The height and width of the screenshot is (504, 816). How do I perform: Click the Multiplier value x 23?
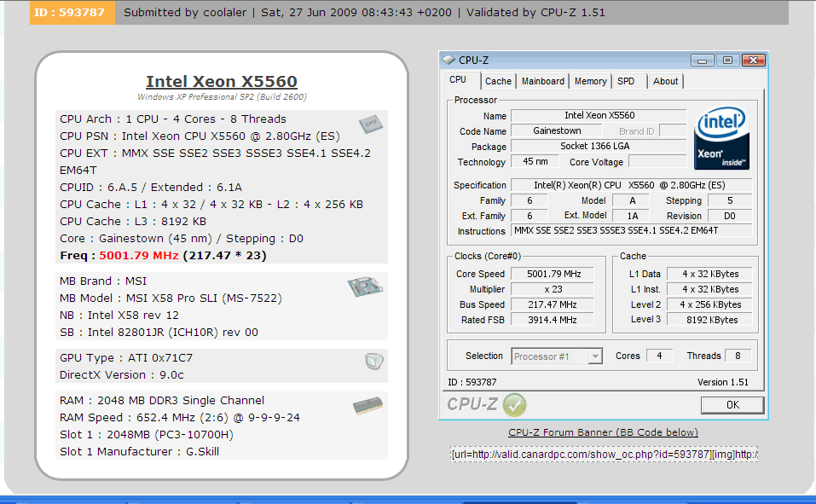(x=553, y=289)
